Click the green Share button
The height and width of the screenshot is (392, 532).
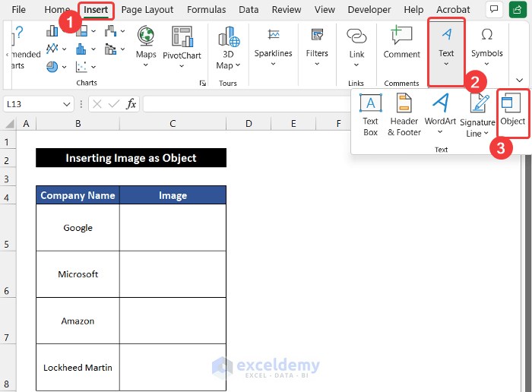518,9
